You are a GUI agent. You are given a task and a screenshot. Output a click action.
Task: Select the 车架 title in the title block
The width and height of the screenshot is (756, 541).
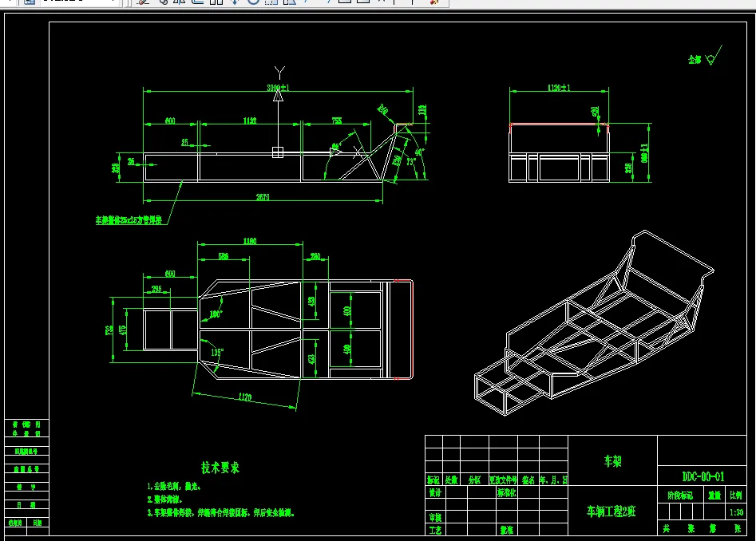point(613,461)
